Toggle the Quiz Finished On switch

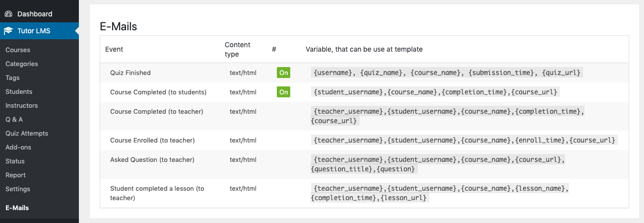click(x=284, y=73)
